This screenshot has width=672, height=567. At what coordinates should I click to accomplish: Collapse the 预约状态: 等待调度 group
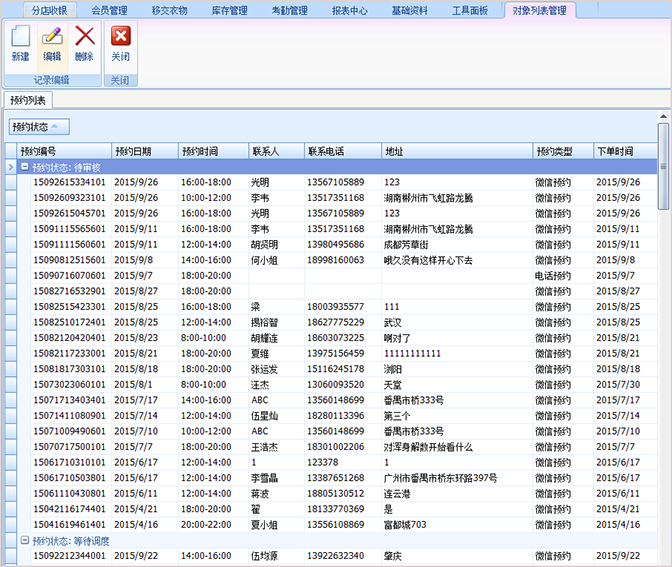(x=25, y=540)
